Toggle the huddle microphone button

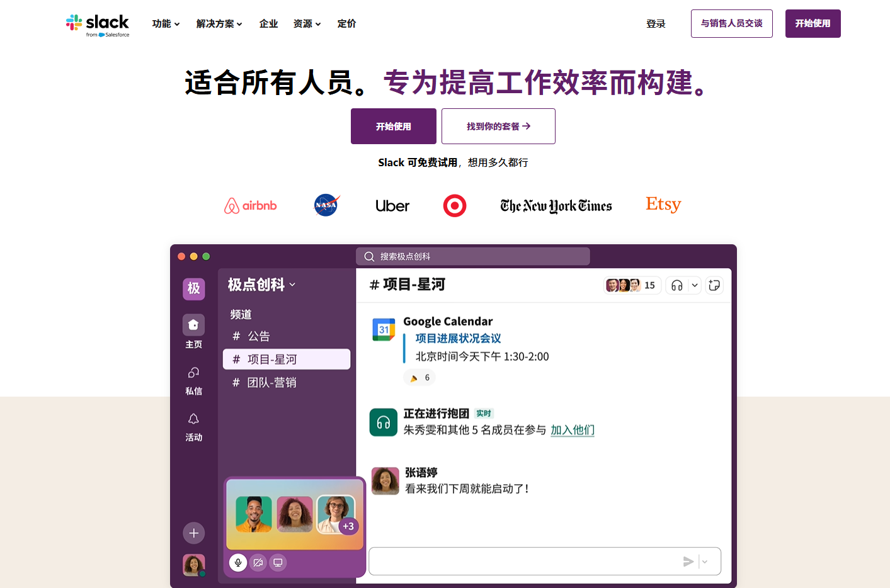[238, 562]
